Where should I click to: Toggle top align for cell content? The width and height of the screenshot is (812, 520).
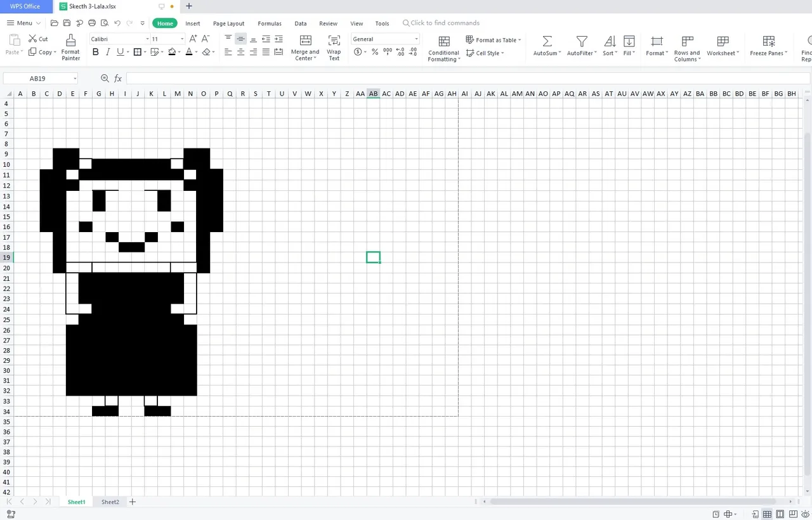pos(228,39)
